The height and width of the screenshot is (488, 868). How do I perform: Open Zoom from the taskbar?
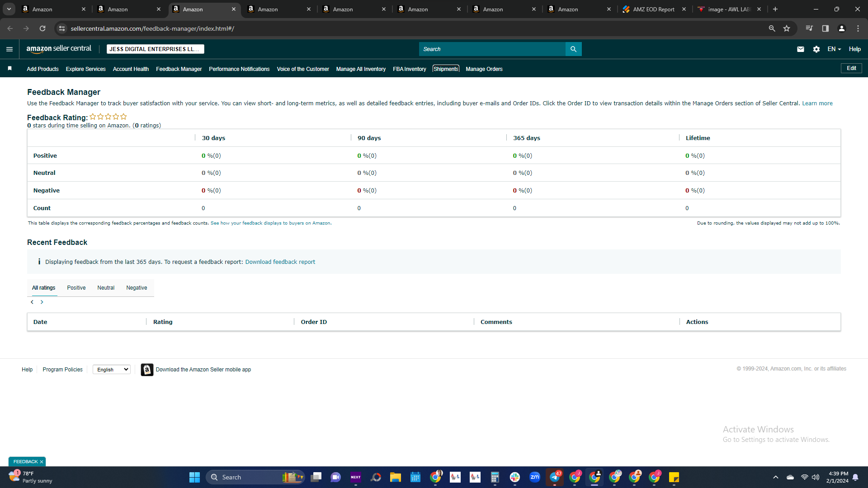click(535, 477)
